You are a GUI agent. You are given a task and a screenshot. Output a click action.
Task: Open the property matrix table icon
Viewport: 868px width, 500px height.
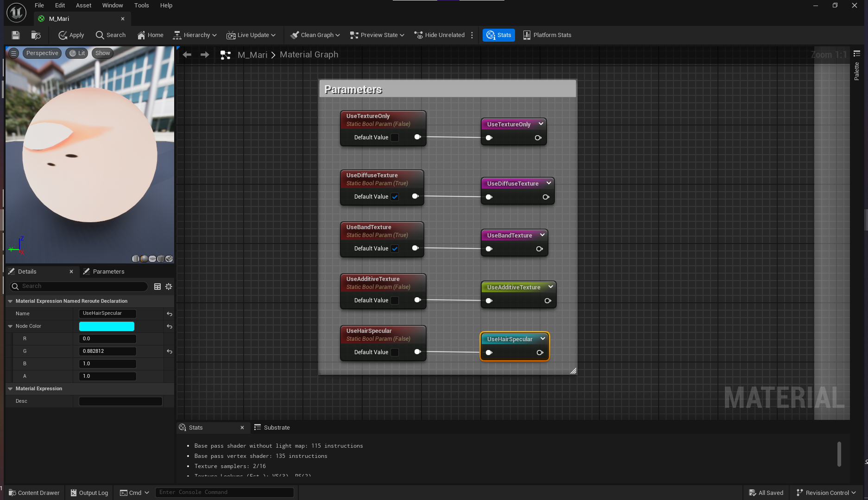[x=157, y=287]
